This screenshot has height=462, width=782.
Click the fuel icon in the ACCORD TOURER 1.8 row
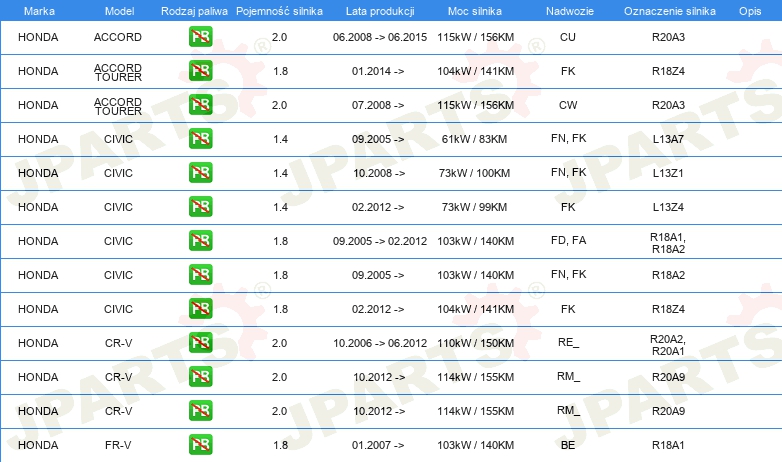pos(200,70)
